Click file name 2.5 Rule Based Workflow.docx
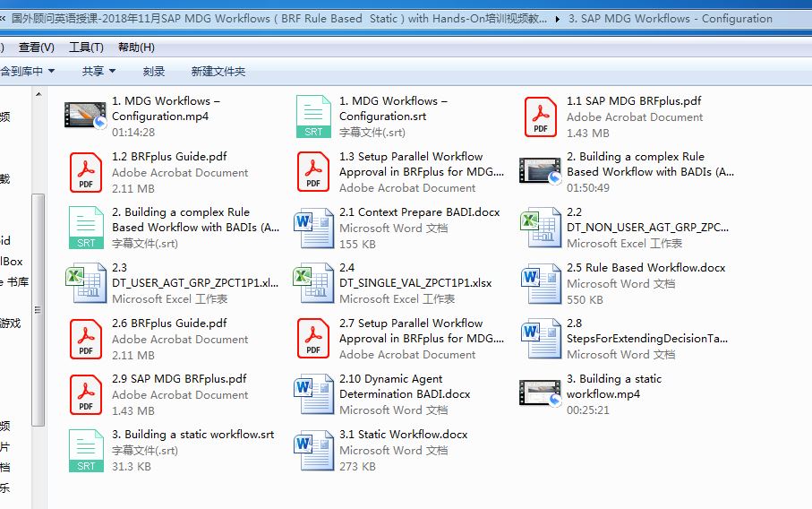This screenshot has width=812, height=509. pyautogui.click(x=645, y=267)
